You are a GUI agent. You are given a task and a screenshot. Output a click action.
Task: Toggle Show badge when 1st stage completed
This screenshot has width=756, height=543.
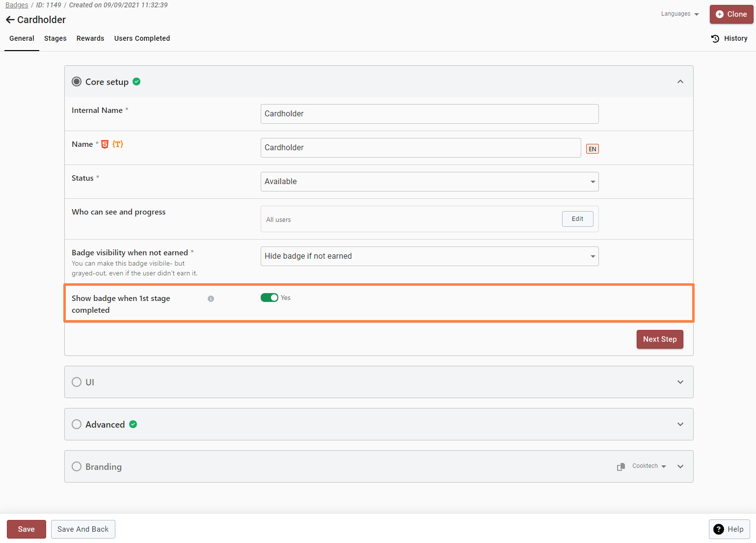click(269, 298)
